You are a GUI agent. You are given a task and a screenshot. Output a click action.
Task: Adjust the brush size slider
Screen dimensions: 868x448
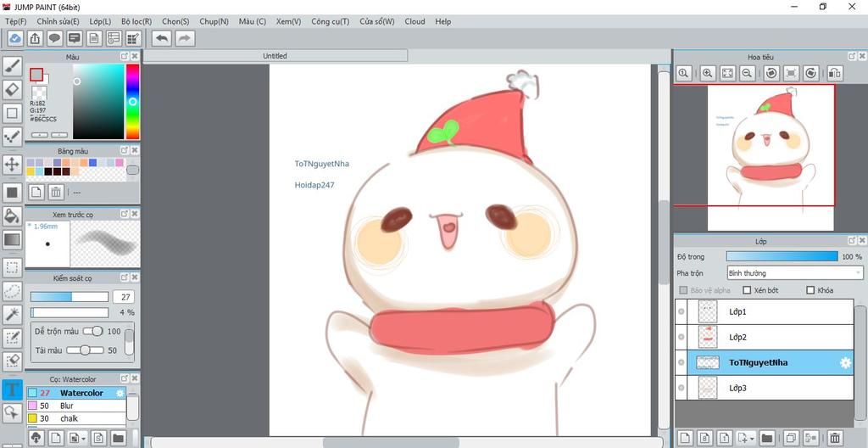[70, 297]
